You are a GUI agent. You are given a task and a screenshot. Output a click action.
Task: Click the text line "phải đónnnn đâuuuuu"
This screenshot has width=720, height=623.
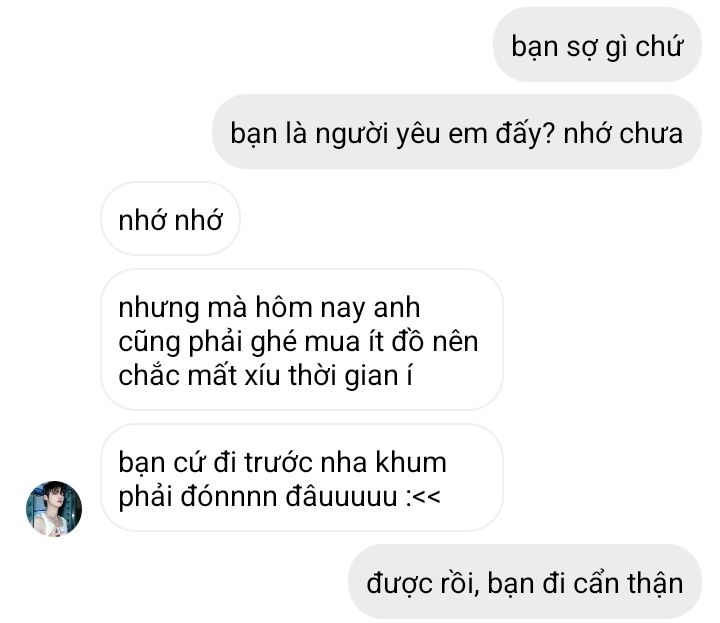(x=258, y=497)
